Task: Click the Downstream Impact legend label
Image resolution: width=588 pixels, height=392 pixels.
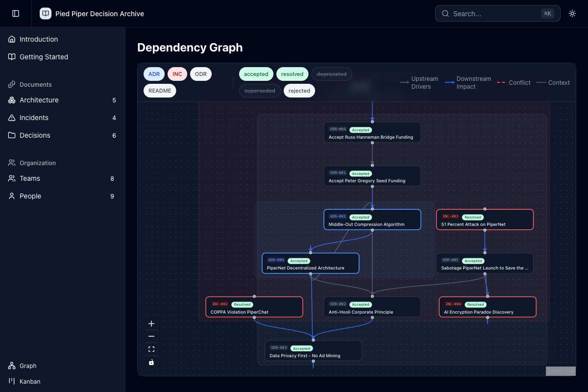Action: 473,82
